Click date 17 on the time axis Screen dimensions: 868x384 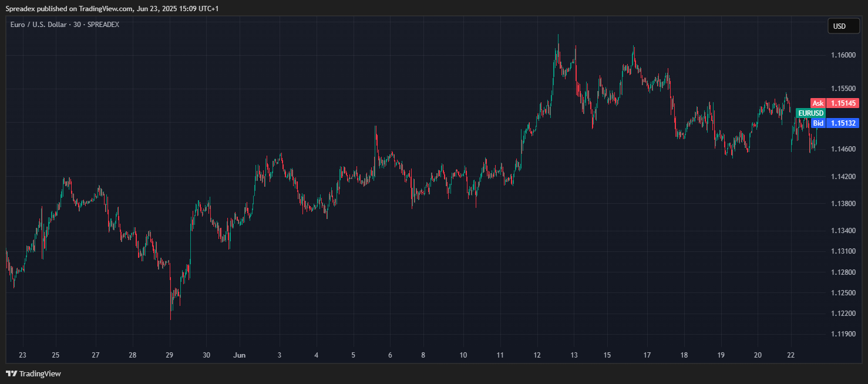(647, 355)
